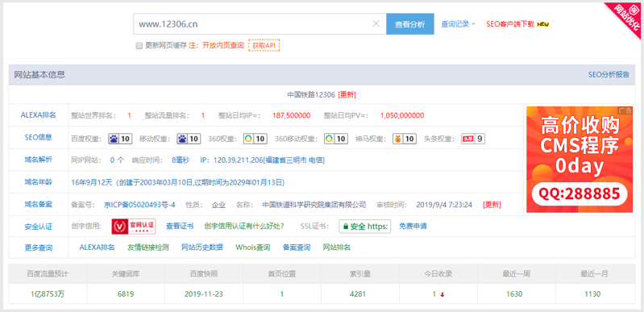
Task: Open the SEO分析报告 link
Action: click(x=609, y=74)
